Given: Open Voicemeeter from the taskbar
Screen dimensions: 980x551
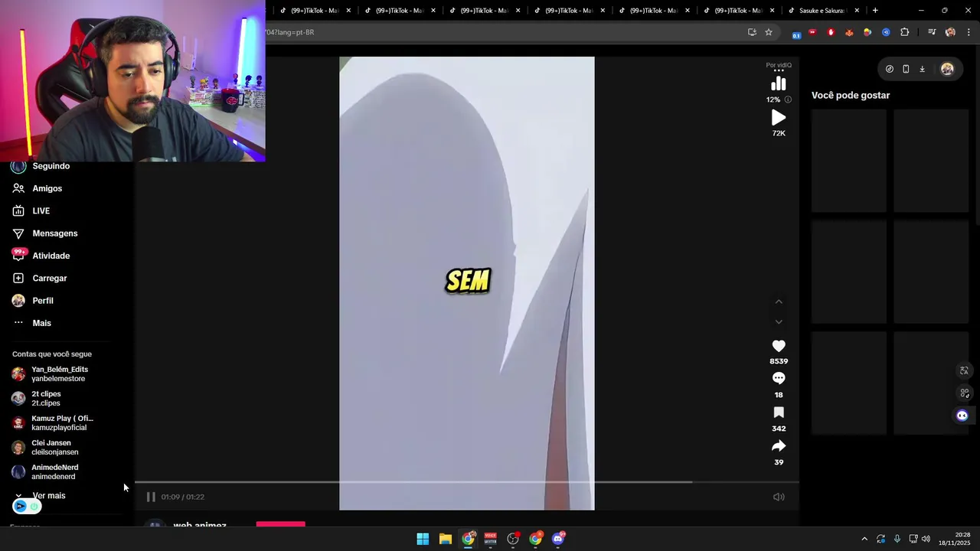Looking at the screenshot, I should [491, 539].
